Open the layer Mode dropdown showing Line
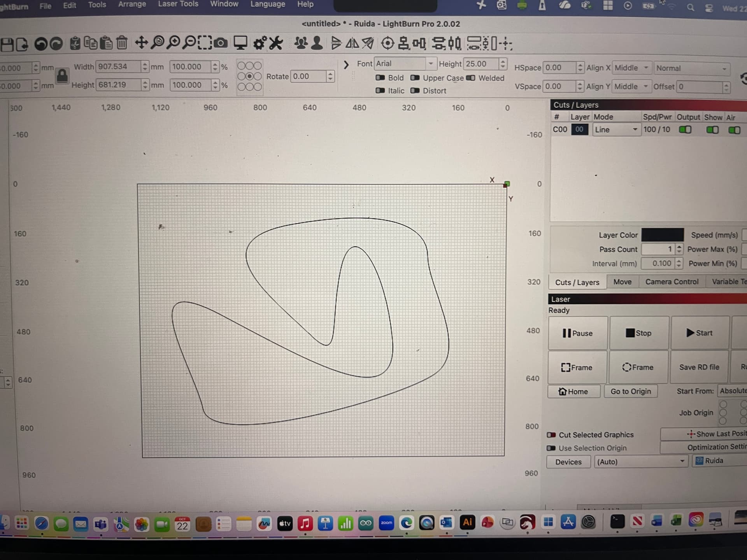This screenshot has width=747, height=560. coord(616,129)
